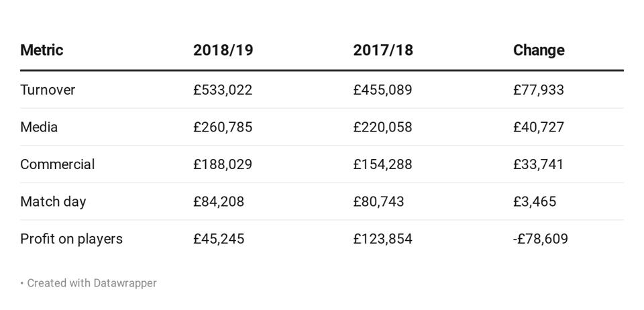
Task: Click the 2018/19 column header
Action: click(x=223, y=50)
